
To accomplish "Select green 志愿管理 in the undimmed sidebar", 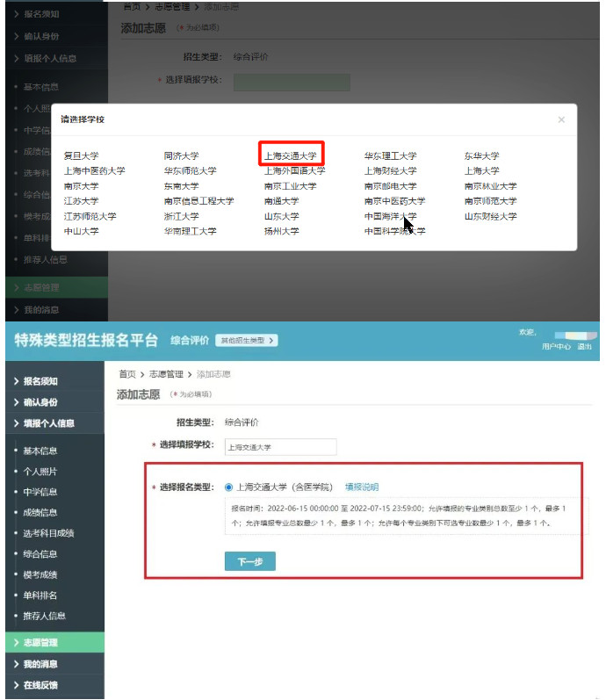I will [54, 642].
